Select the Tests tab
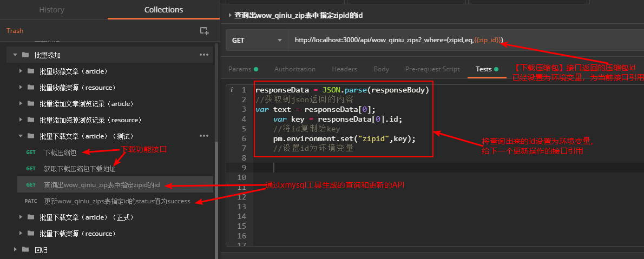This screenshot has height=259, width=644. [x=487, y=69]
